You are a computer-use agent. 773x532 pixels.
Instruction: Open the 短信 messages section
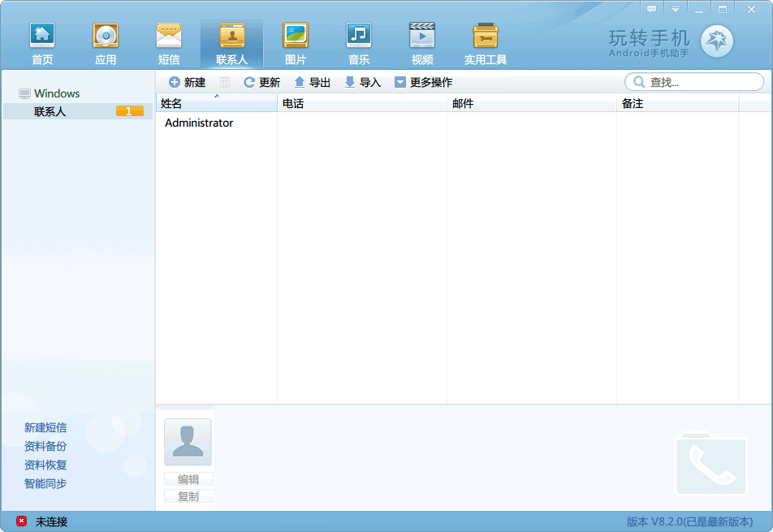pyautogui.click(x=169, y=44)
